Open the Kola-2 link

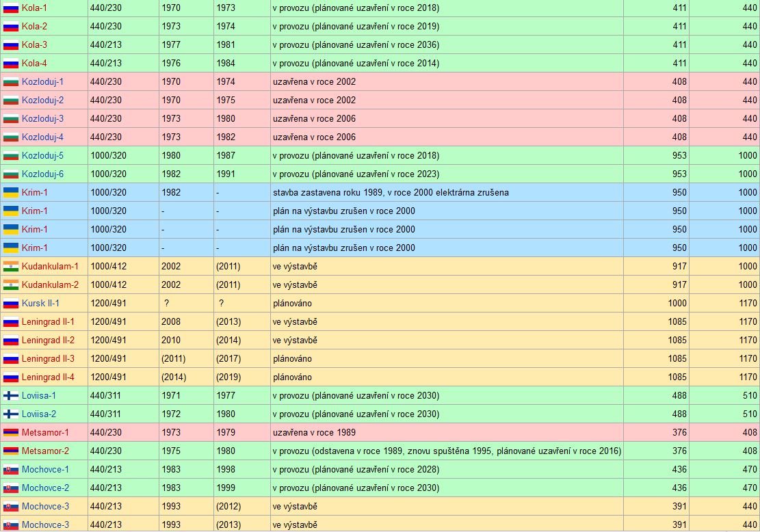[34, 27]
